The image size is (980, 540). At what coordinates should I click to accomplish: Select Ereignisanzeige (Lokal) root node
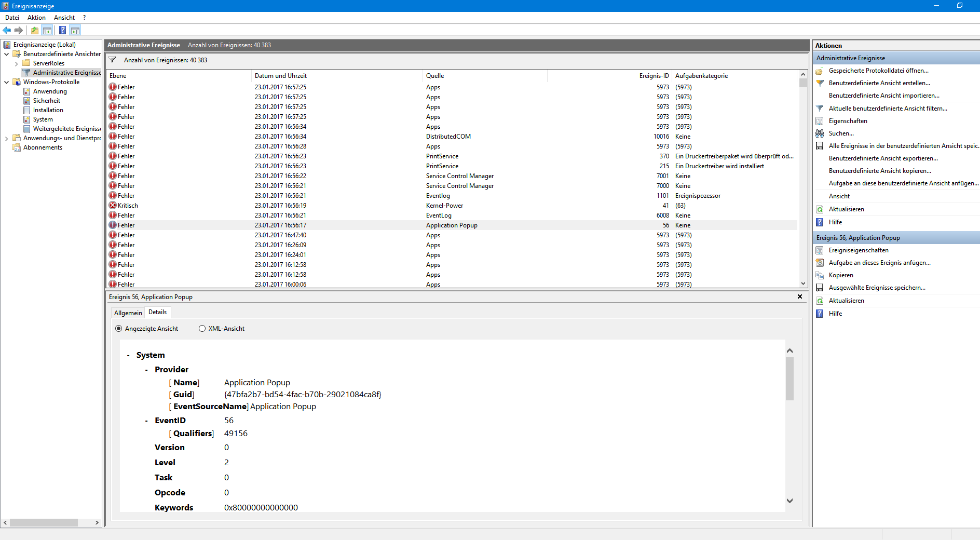point(45,45)
